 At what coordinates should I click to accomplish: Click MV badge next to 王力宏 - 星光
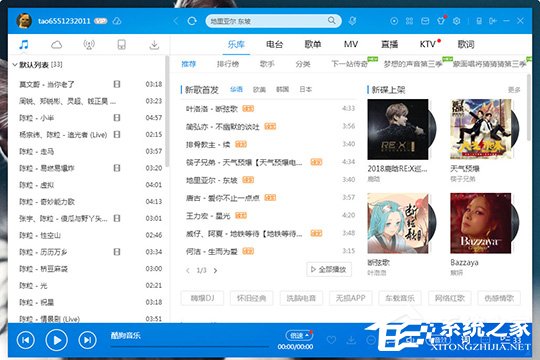(x=241, y=216)
